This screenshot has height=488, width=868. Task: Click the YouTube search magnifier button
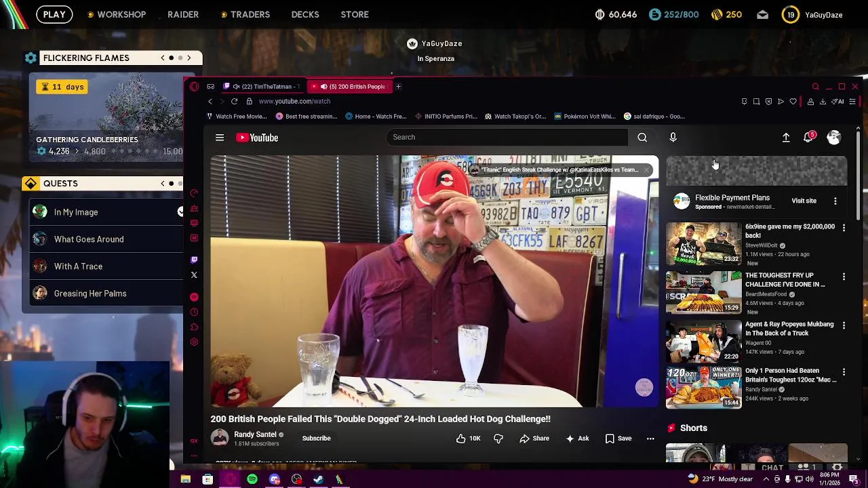(642, 137)
